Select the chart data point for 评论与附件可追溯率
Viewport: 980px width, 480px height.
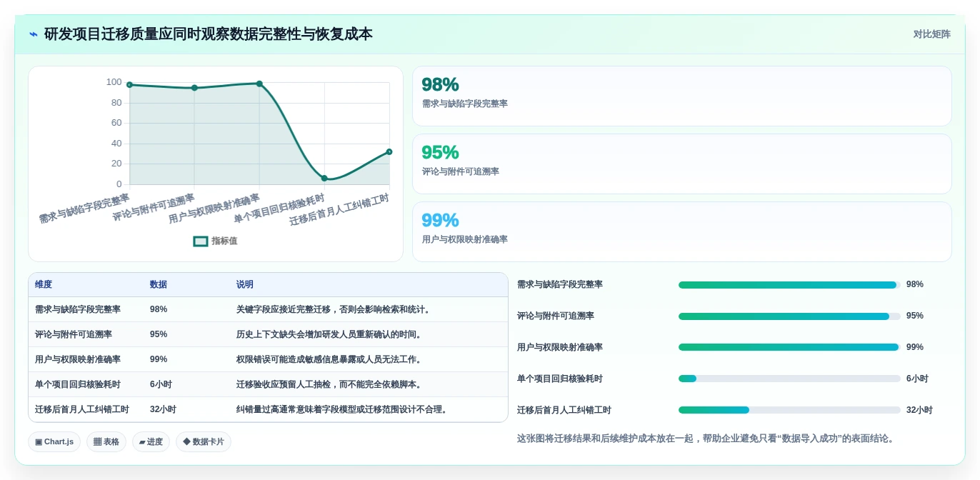194,88
